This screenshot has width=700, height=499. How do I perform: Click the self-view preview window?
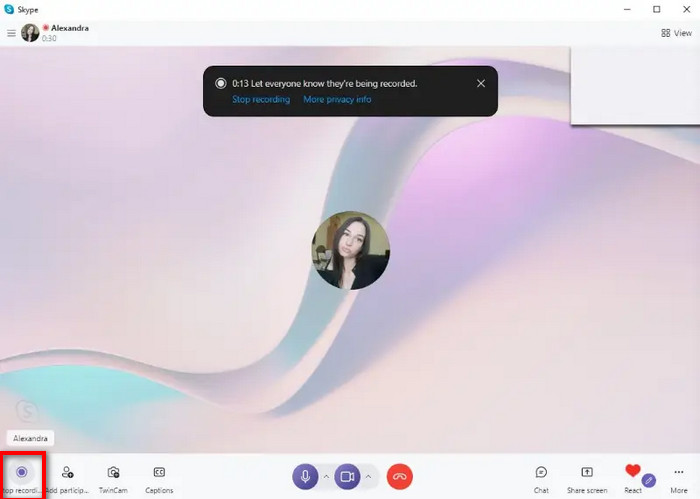[634, 85]
